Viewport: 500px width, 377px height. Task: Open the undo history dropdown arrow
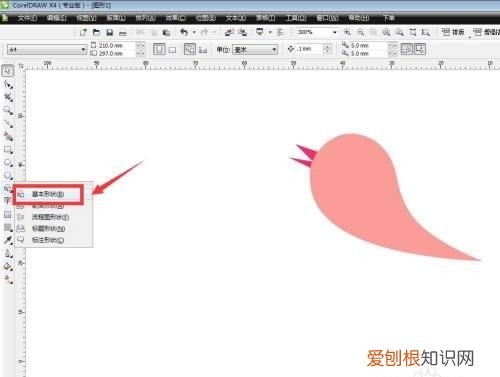pos(194,32)
